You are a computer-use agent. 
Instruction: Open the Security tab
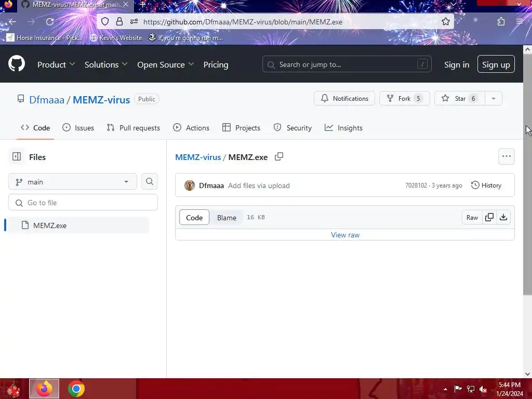292,128
